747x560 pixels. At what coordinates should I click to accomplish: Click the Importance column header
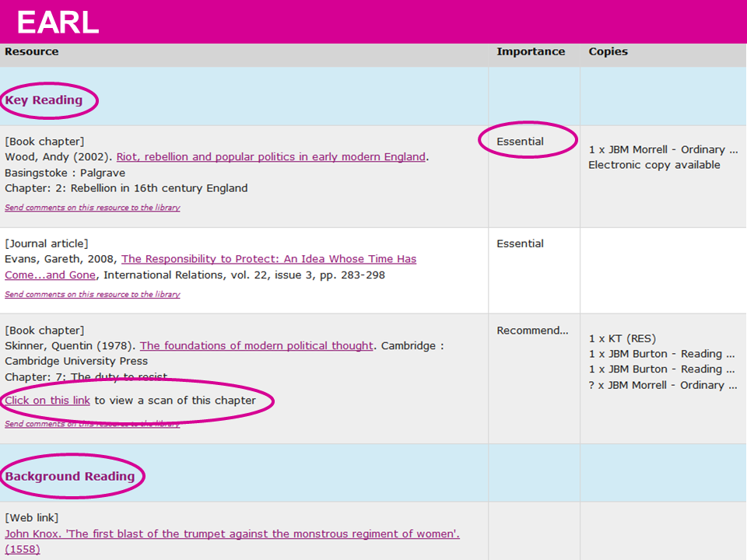[x=531, y=52]
